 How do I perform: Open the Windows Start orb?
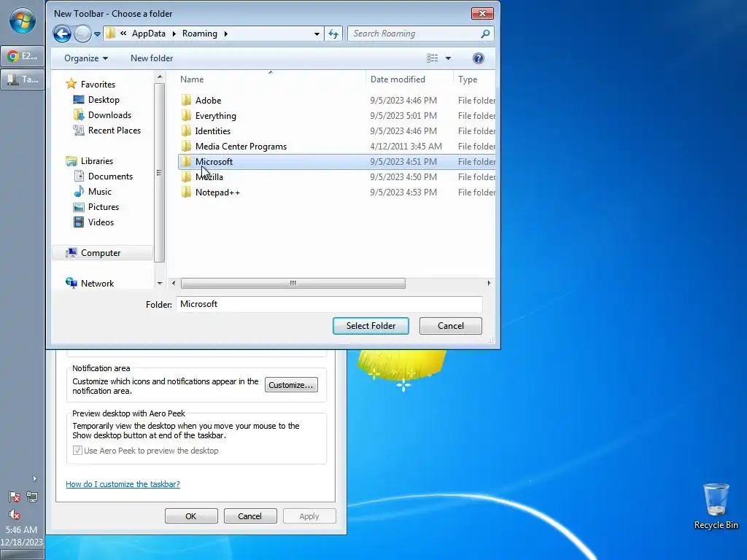tap(23, 21)
